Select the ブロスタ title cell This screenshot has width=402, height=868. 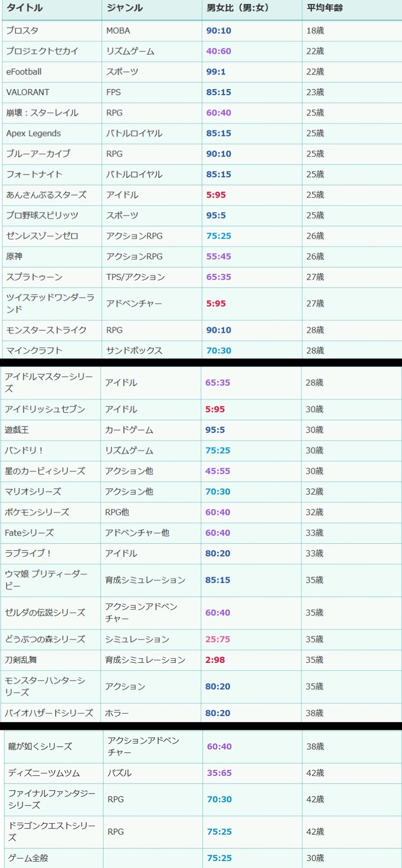coord(52,31)
